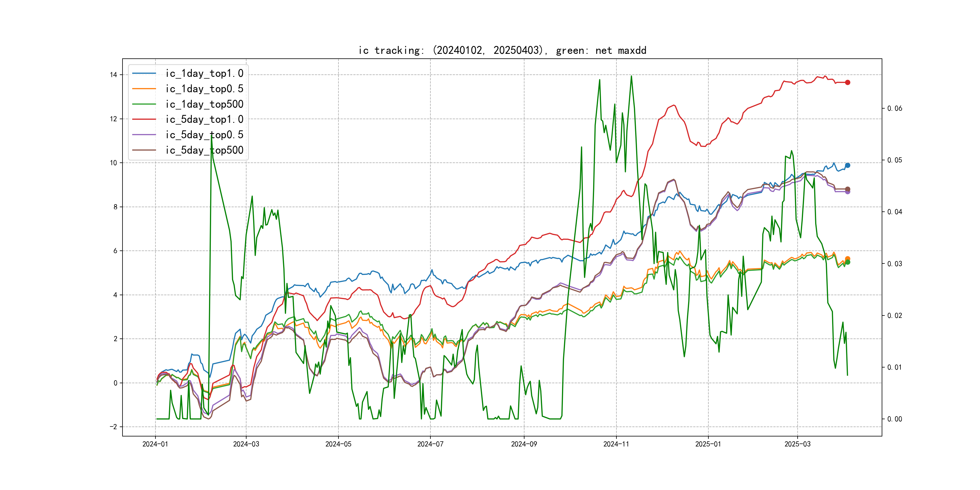Click the ic_1day_top0.5 legend label
This screenshot has height=490, width=980.
tap(204, 89)
